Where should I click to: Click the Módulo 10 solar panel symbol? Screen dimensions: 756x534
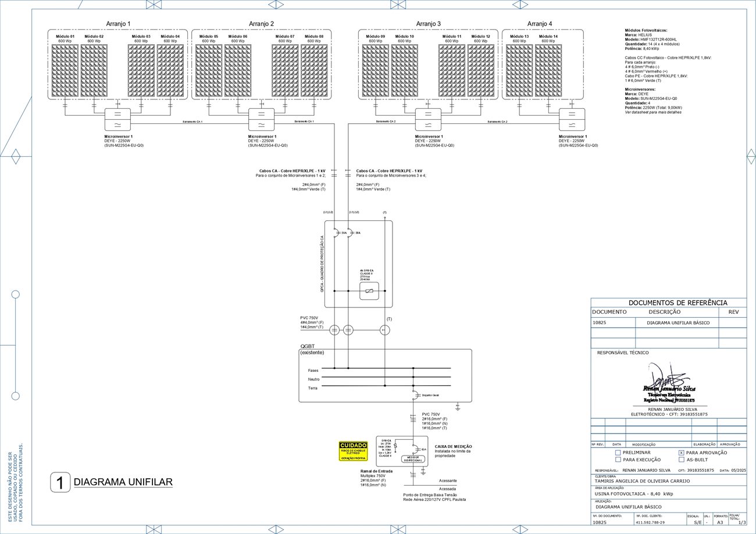405,71
